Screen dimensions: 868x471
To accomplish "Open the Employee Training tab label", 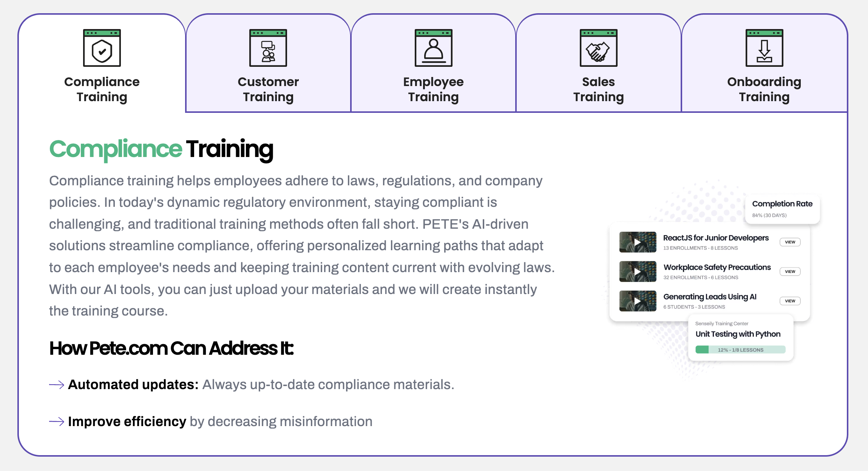I will click(x=433, y=89).
